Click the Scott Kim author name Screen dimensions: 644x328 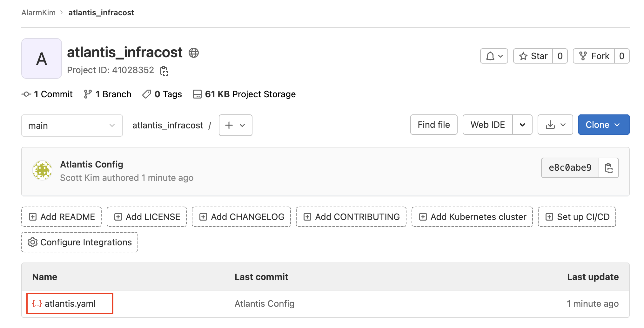click(x=80, y=178)
